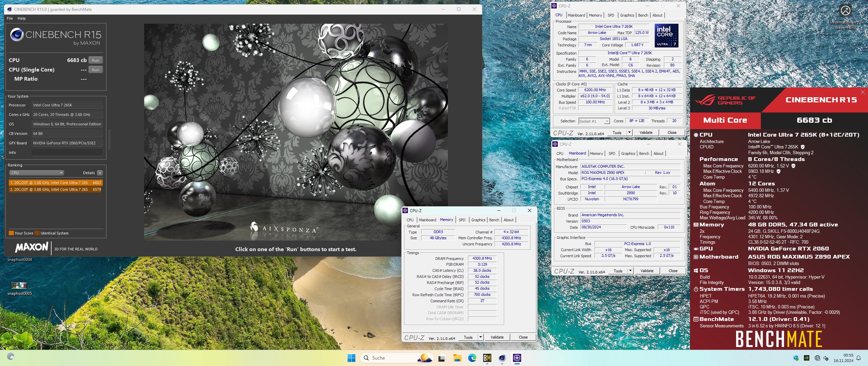Click Tools button in processor CPU-Z window

click(617, 133)
